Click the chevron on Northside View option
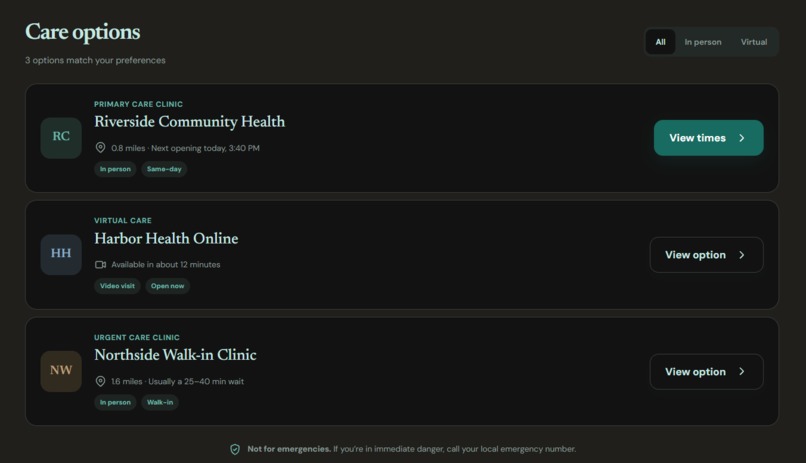 [742, 372]
